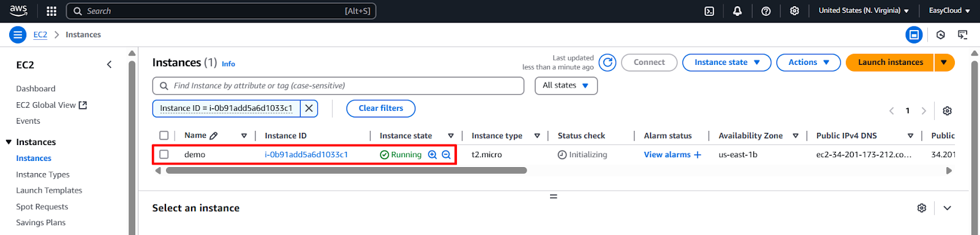The height and width of the screenshot is (235, 980).
Task: Focus the top Search bar
Action: [x=221, y=11]
